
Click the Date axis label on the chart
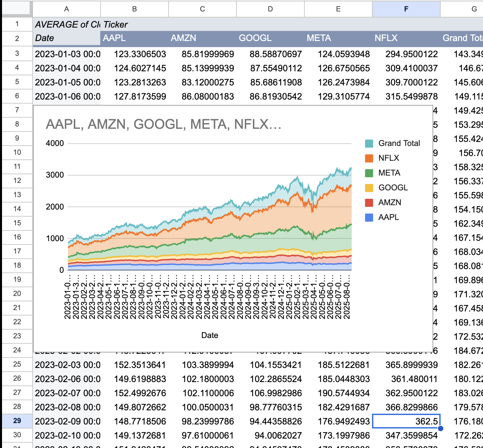click(x=210, y=335)
